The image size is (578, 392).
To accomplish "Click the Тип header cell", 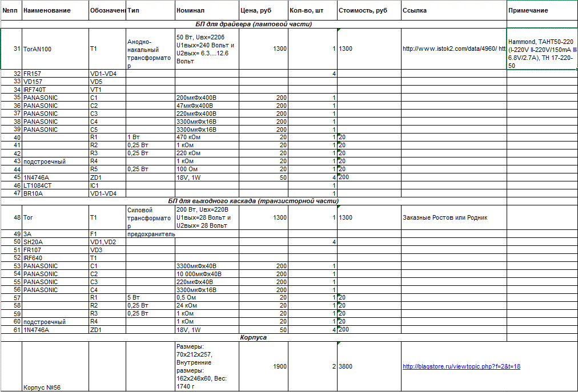I will click(x=150, y=10).
